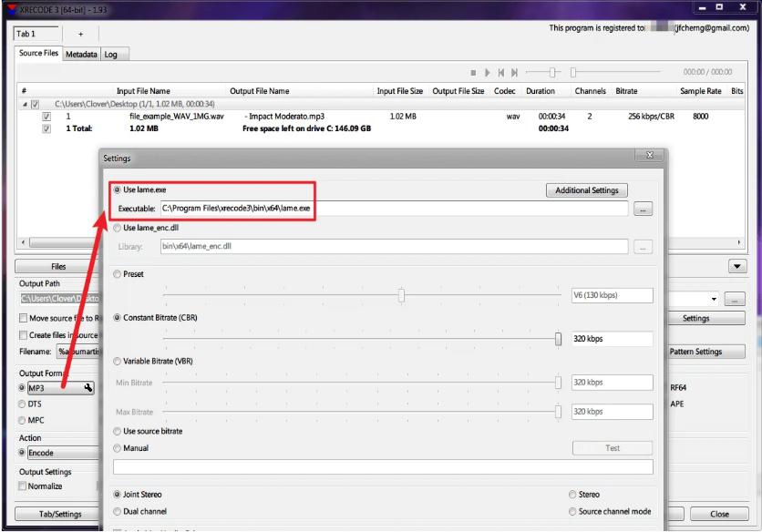Viewport: 762px width, 532px height.
Task: Click the stop playback icon
Action: [x=473, y=73]
